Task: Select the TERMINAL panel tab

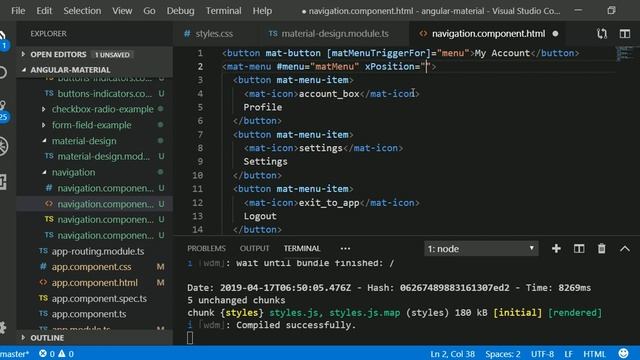Action: click(x=302, y=249)
